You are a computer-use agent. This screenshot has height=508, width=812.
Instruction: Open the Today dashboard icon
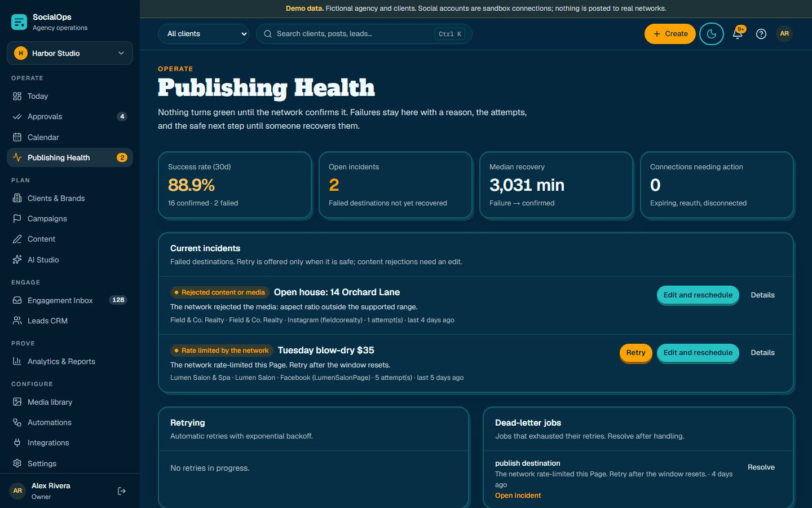(17, 97)
